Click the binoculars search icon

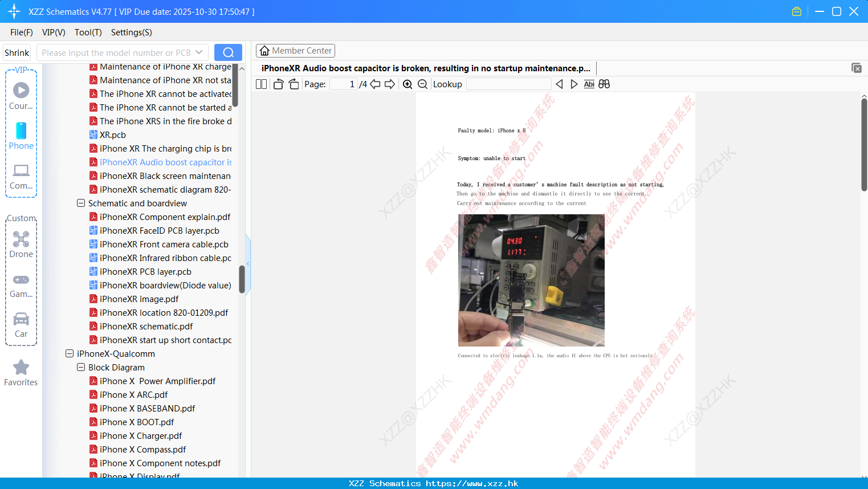(x=604, y=84)
